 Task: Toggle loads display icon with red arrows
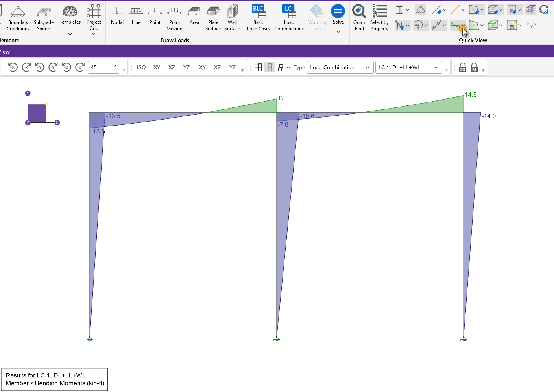pyautogui.click(x=259, y=67)
